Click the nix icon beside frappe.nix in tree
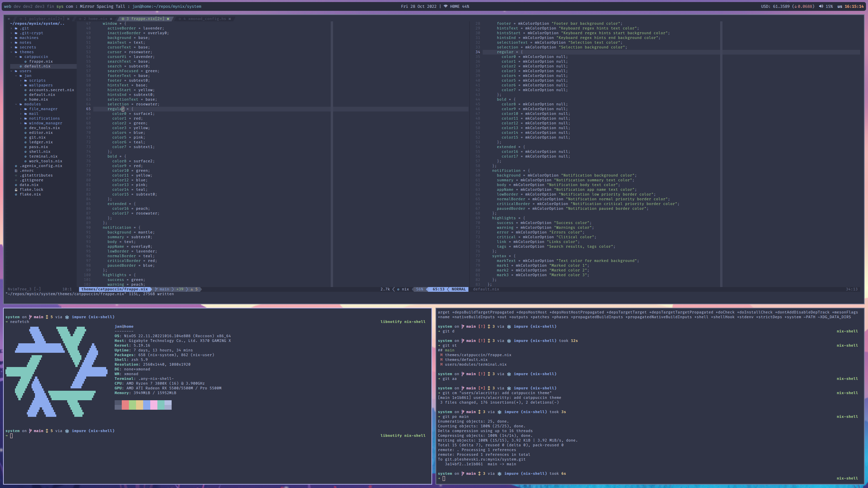The image size is (868, 488). point(25,62)
